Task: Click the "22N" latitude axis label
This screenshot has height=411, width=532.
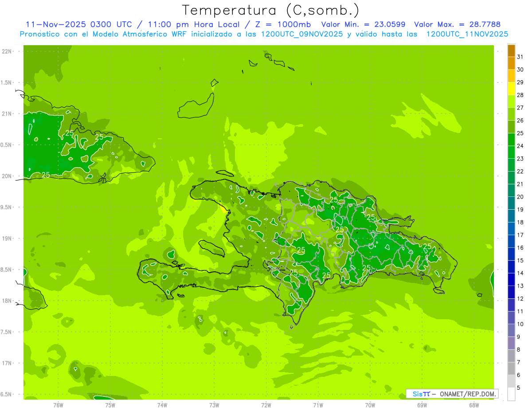Action: (7, 51)
